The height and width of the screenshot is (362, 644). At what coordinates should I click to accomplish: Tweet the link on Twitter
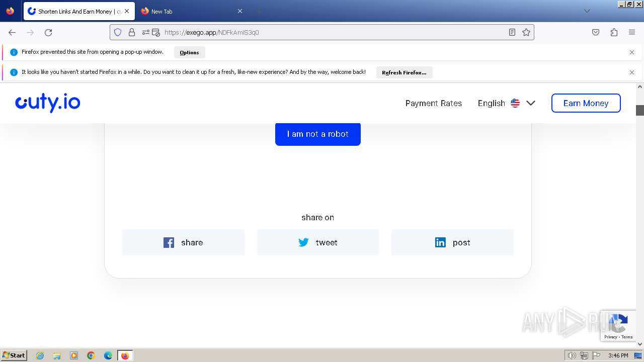coord(317,242)
